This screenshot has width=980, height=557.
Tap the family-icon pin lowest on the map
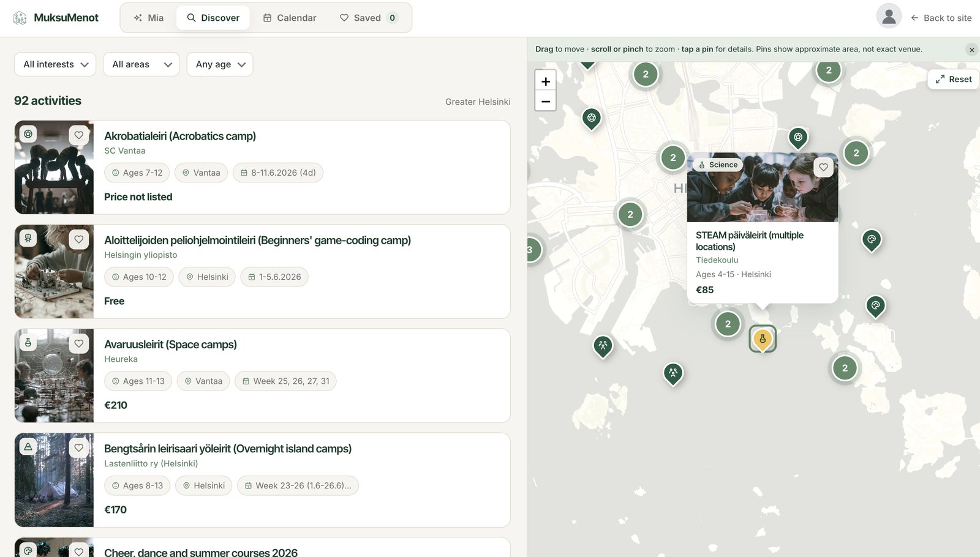(x=673, y=373)
